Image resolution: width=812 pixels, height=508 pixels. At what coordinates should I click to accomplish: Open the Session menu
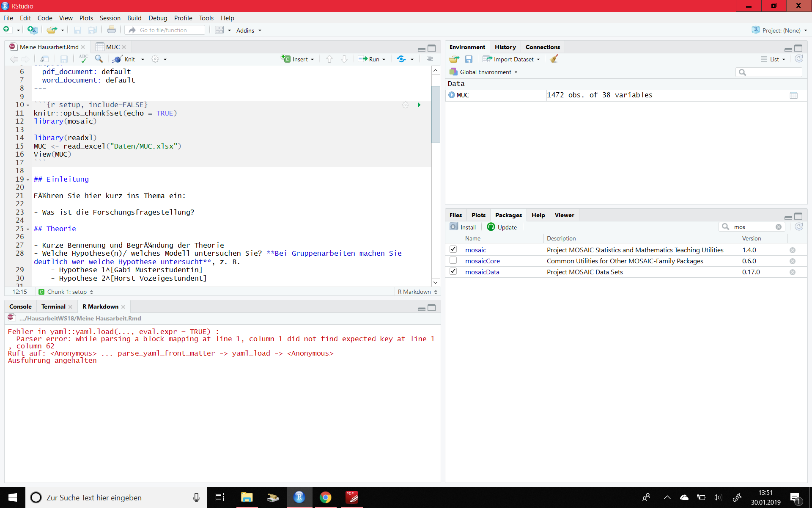[x=110, y=18]
